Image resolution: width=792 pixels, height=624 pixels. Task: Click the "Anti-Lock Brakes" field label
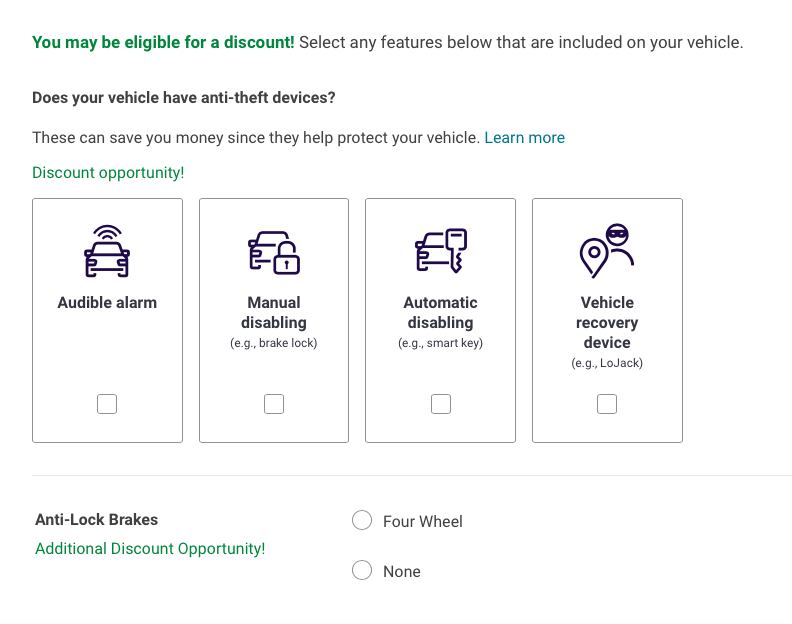tap(97, 520)
